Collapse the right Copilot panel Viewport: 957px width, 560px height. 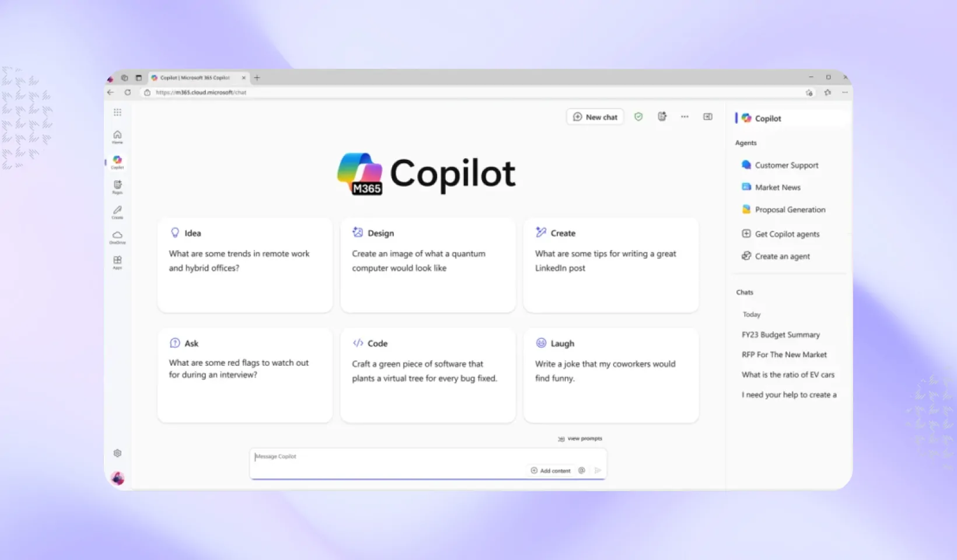[x=707, y=117]
